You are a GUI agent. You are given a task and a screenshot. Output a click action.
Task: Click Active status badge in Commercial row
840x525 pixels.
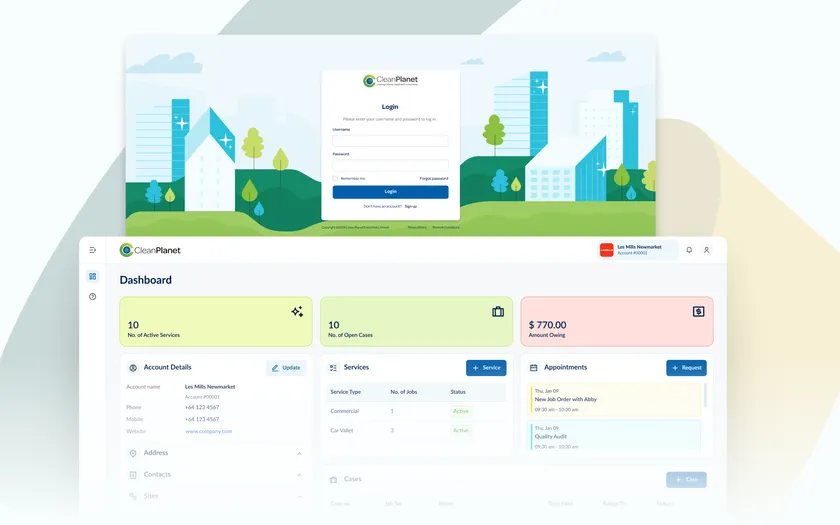(x=461, y=411)
